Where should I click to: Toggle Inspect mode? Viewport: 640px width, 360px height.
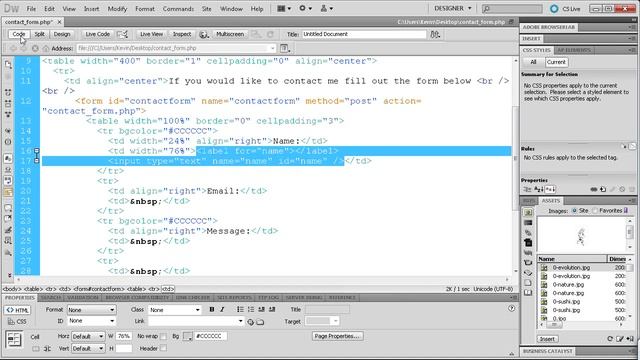coord(182,34)
